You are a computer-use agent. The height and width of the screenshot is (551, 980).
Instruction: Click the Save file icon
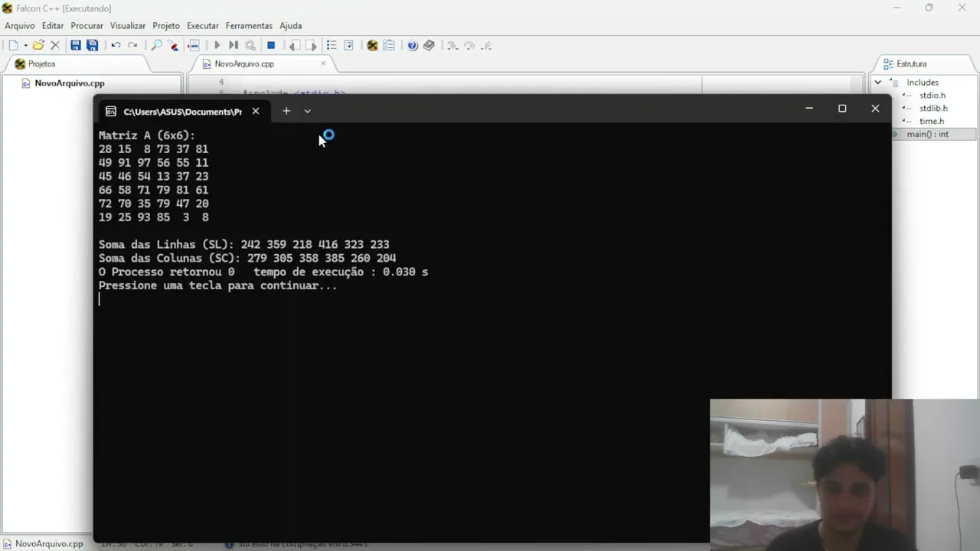[x=75, y=45]
